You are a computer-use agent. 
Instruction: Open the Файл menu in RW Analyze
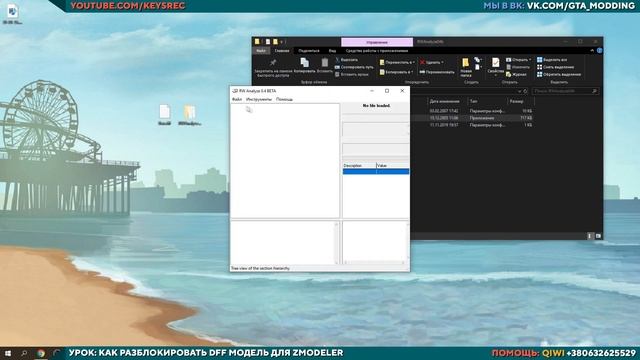tap(237, 99)
